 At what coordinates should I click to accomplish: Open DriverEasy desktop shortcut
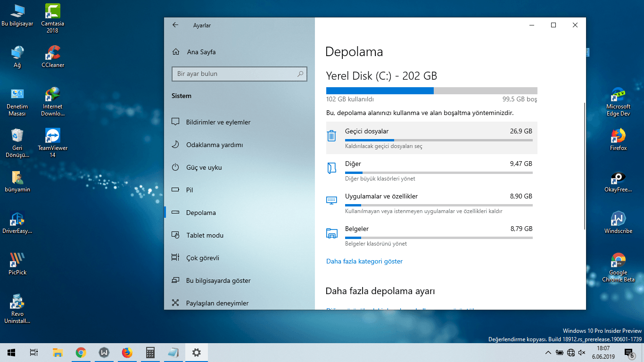[x=17, y=222]
